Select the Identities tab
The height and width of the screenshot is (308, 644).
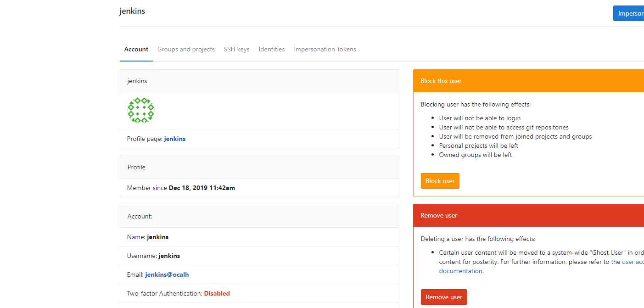[272, 49]
